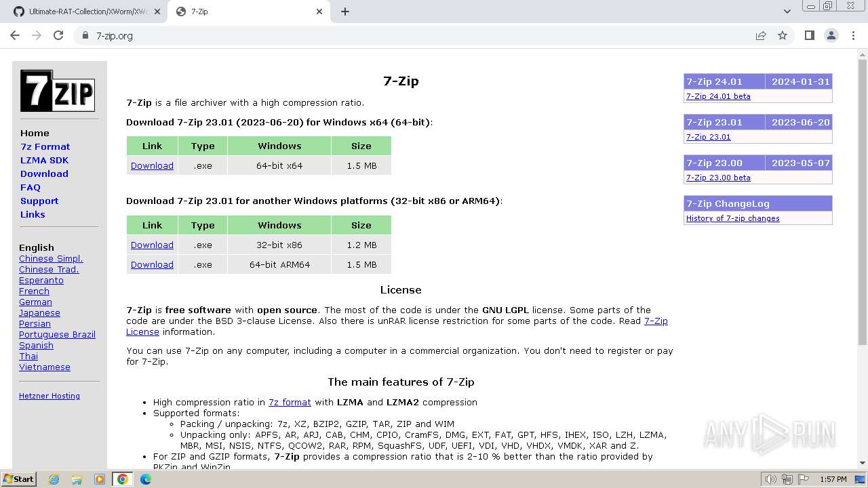Switch language to Thai
868x488 pixels.
point(28,356)
